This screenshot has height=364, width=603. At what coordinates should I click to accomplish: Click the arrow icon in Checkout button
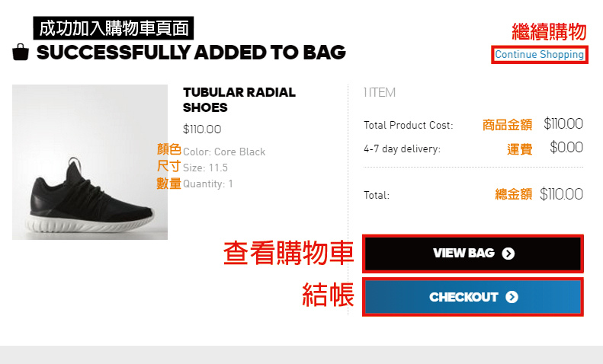point(512,297)
